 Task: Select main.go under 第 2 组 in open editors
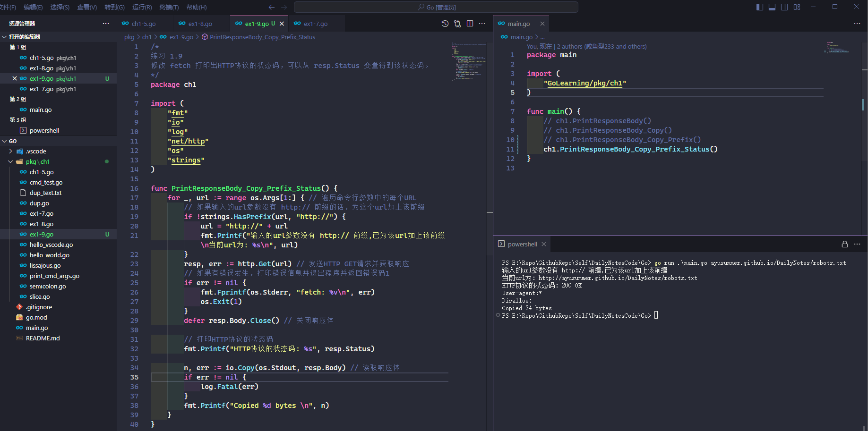click(58, 110)
